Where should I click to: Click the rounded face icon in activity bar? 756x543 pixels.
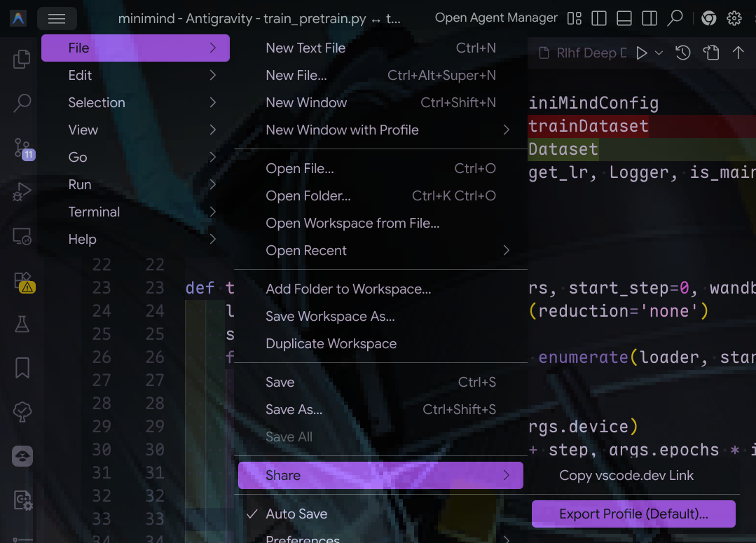[x=22, y=456]
